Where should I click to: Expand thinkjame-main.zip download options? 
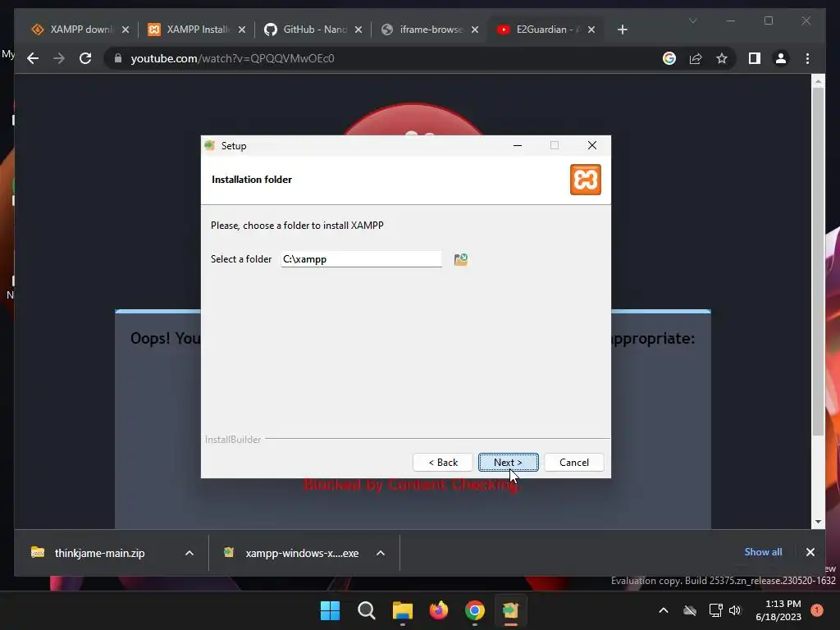[x=189, y=553]
